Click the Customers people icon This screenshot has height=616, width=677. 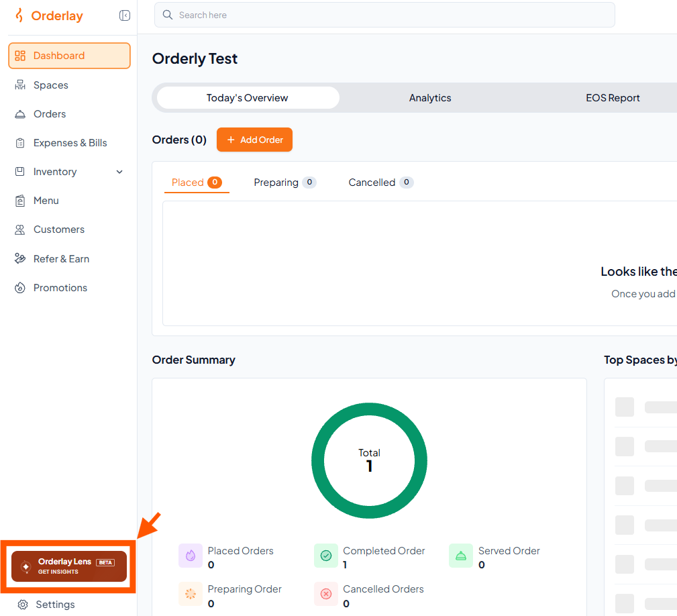coord(20,229)
